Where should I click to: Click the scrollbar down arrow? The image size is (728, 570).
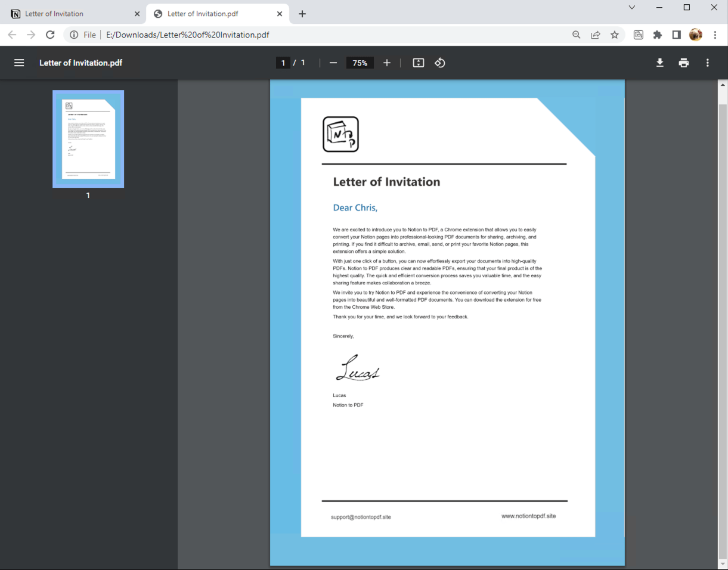pyautogui.click(x=723, y=563)
